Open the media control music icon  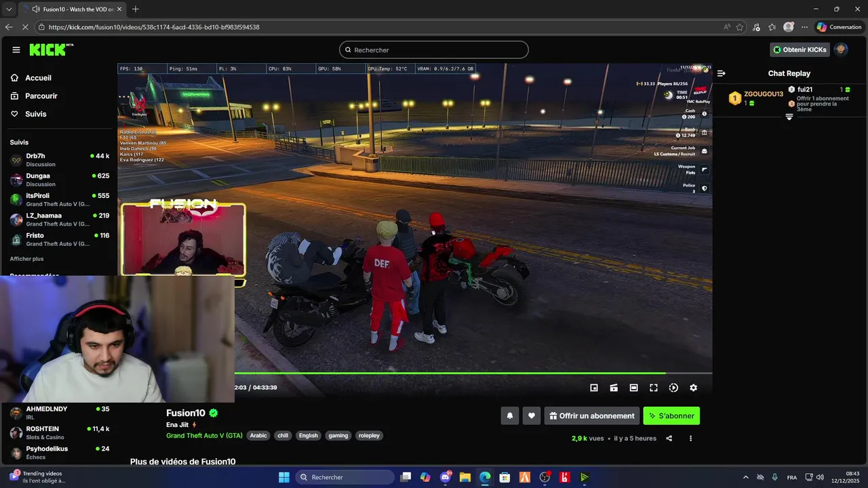(756, 27)
